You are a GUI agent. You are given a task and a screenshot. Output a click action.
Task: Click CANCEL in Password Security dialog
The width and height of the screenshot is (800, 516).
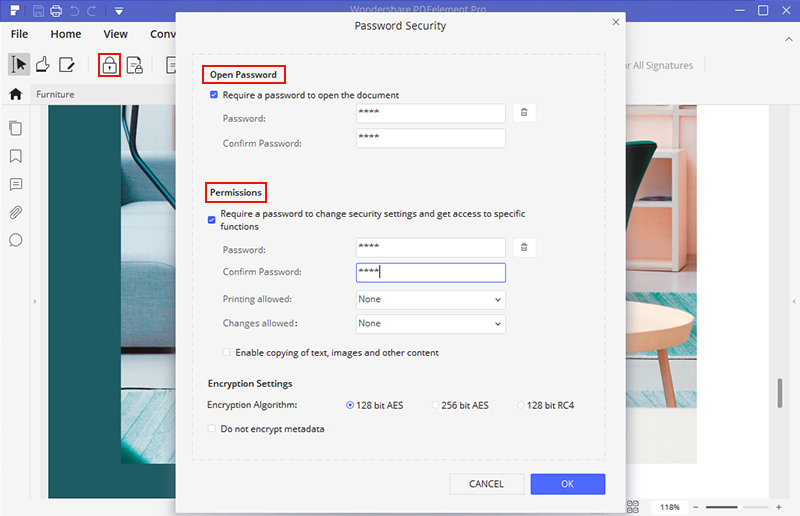[x=486, y=484]
